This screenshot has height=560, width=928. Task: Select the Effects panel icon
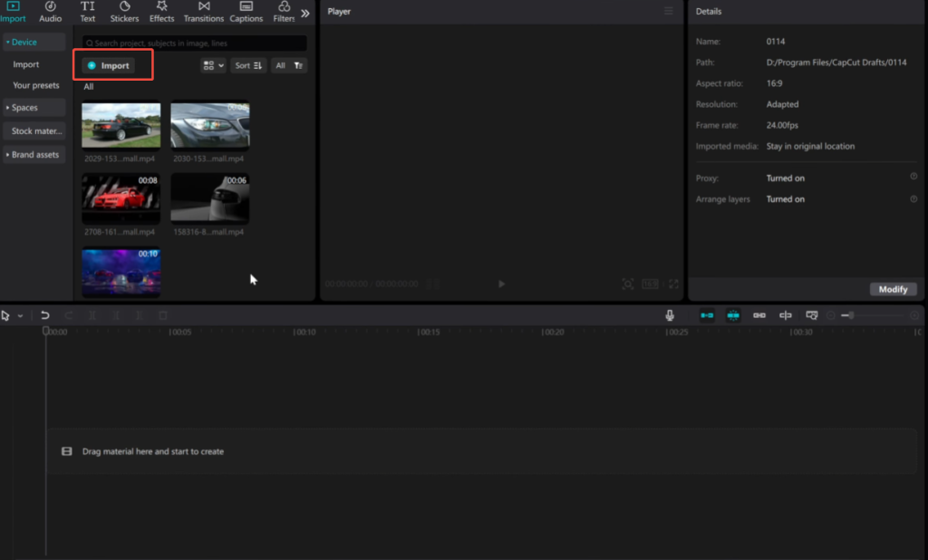pos(161,12)
